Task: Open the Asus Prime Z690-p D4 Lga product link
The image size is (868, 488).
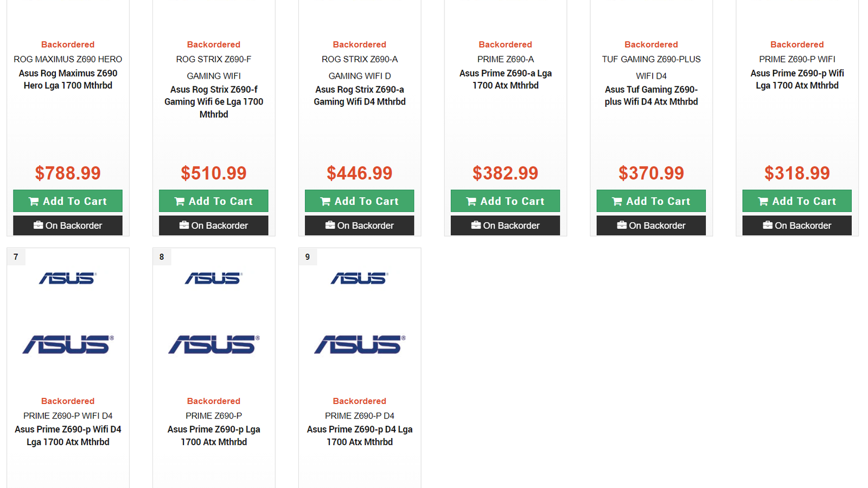Action: coord(360,435)
